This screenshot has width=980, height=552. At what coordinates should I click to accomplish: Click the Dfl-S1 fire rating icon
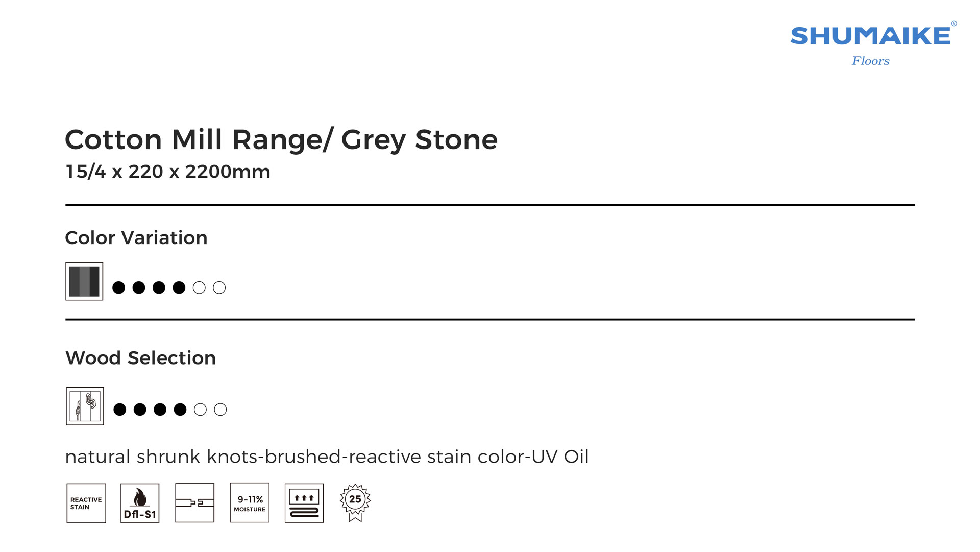pos(140,503)
